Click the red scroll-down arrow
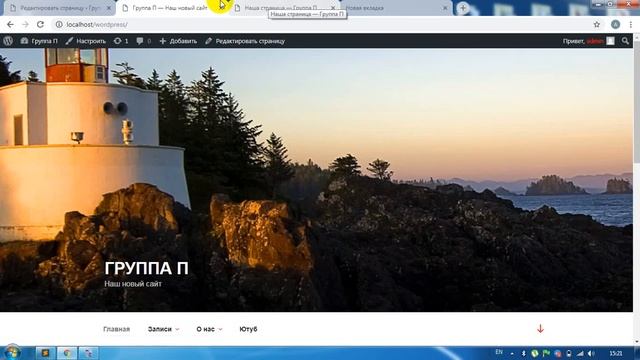640x360 pixels. [x=540, y=329]
